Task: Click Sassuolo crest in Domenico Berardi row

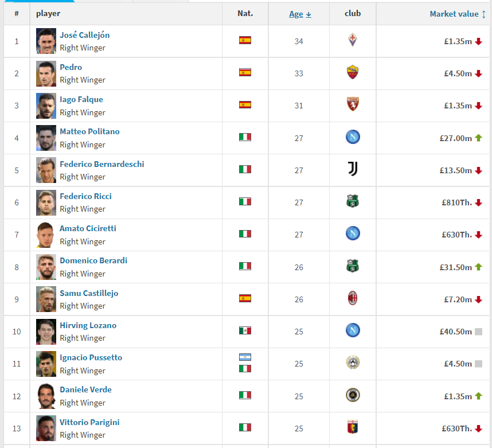Action: pos(353,267)
